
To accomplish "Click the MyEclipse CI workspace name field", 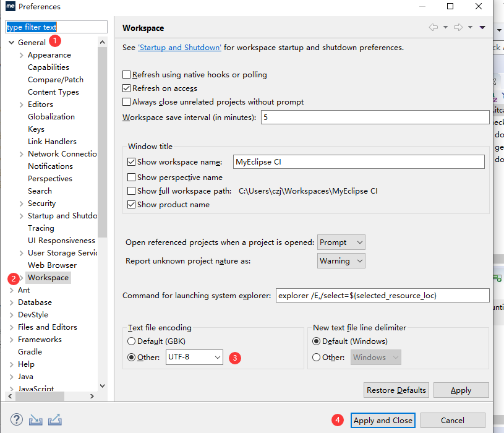I will tap(359, 161).
